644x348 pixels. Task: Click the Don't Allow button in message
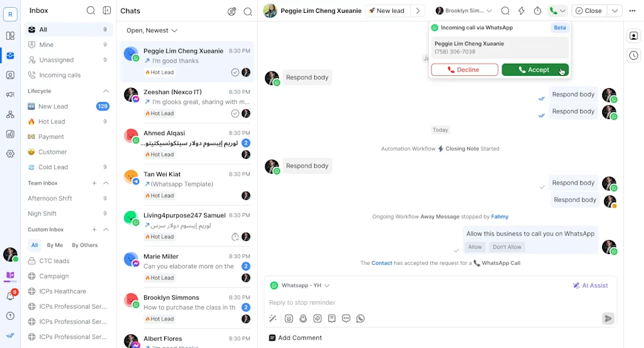click(507, 247)
